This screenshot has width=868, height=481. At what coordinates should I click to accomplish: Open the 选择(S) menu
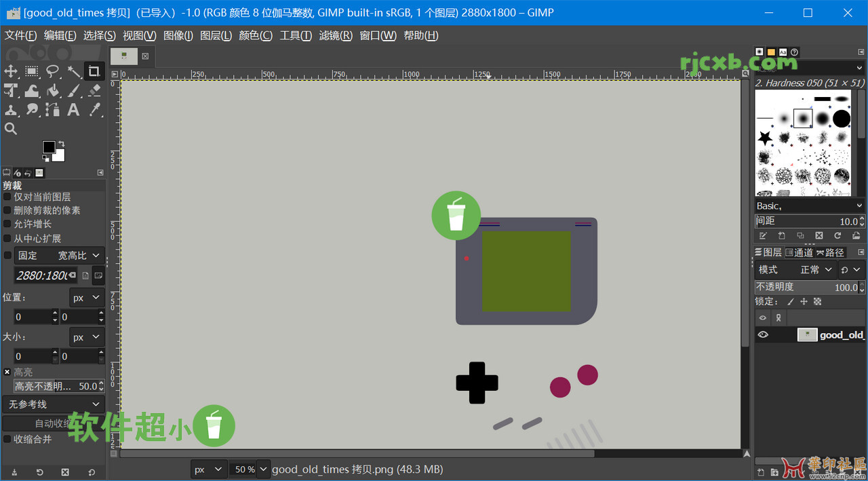click(x=99, y=35)
